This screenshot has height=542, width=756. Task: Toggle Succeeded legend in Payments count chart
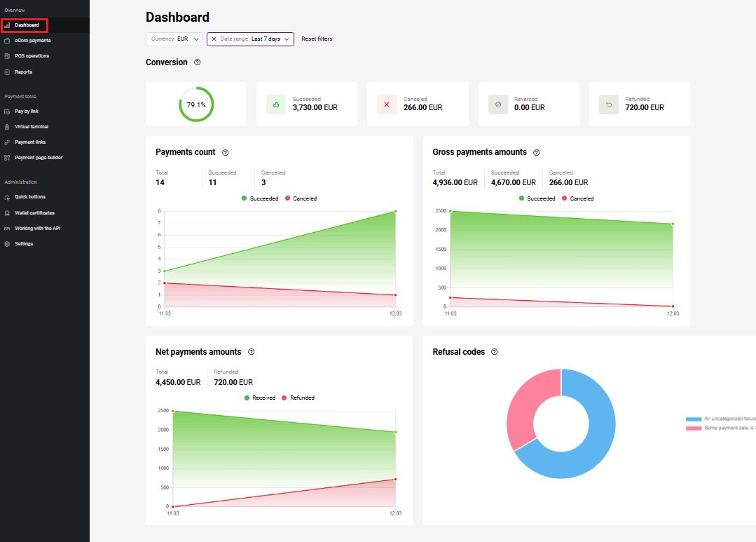tap(260, 198)
